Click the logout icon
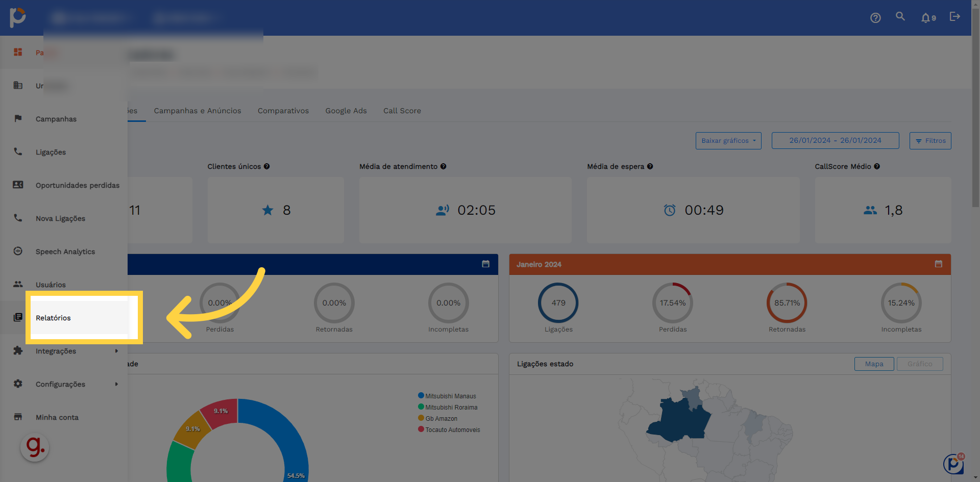 pos(954,17)
